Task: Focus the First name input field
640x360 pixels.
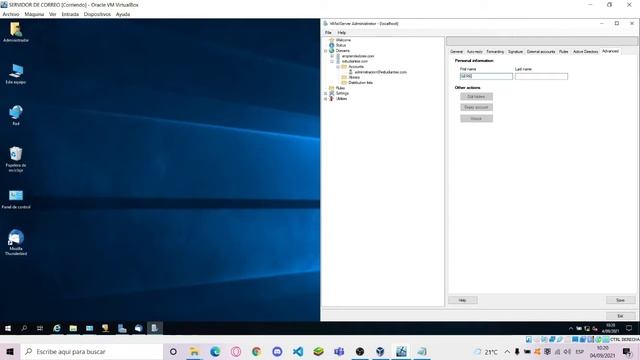Action: (x=486, y=76)
